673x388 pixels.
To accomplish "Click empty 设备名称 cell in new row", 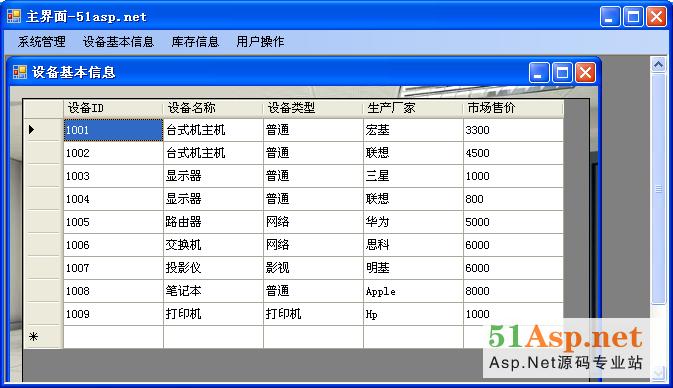I will [213, 337].
